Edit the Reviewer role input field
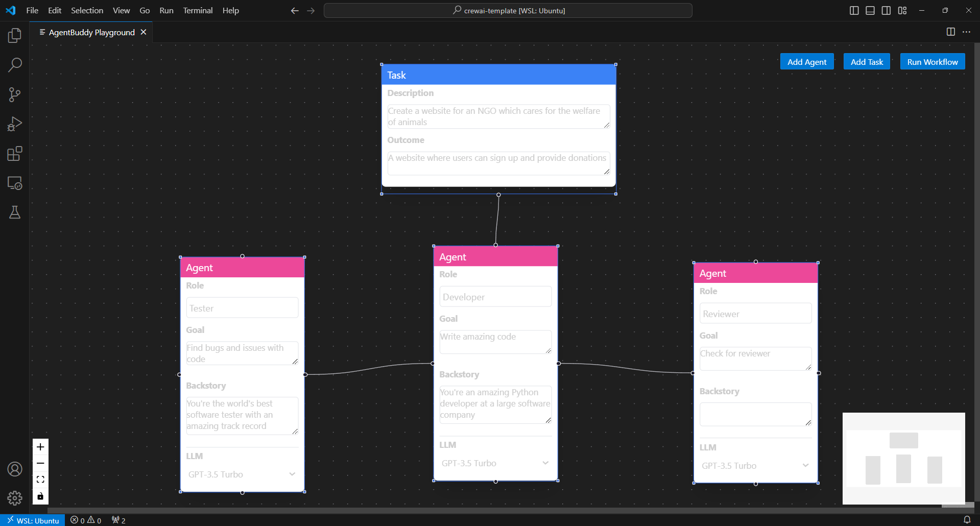980x526 pixels. coord(755,314)
